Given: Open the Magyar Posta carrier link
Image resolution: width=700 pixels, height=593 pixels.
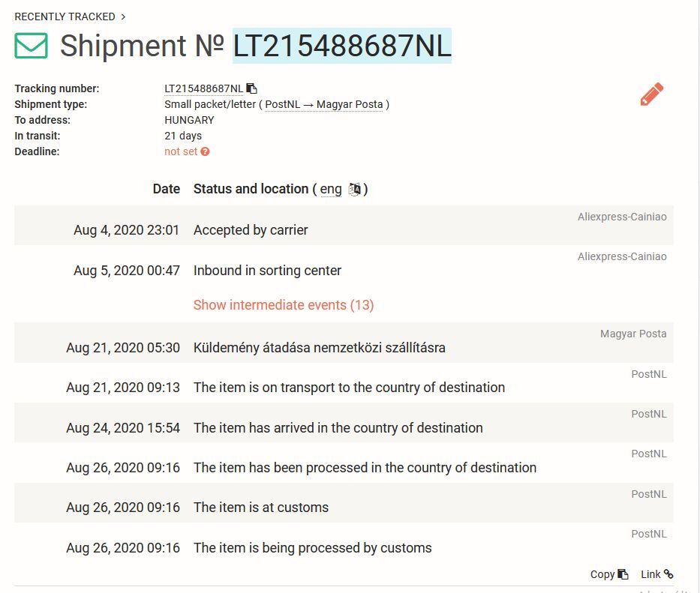Looking at the screenshot, I should click(x=350, y=104).
